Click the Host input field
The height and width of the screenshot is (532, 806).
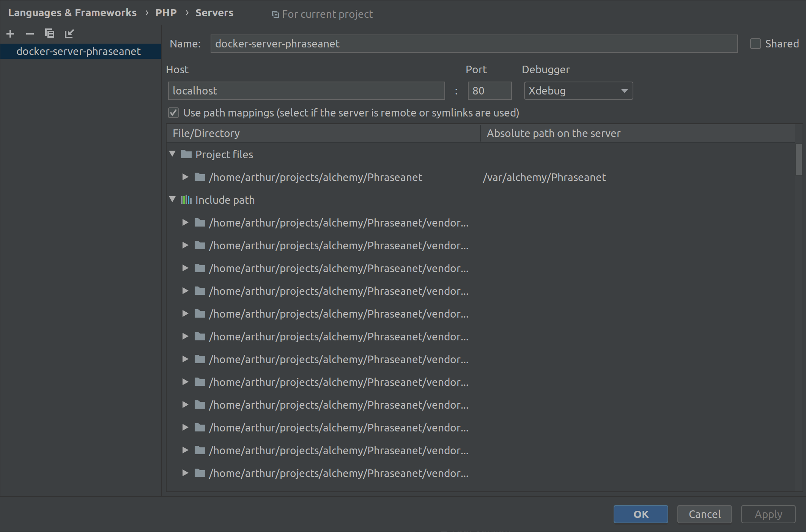(305, 90)
